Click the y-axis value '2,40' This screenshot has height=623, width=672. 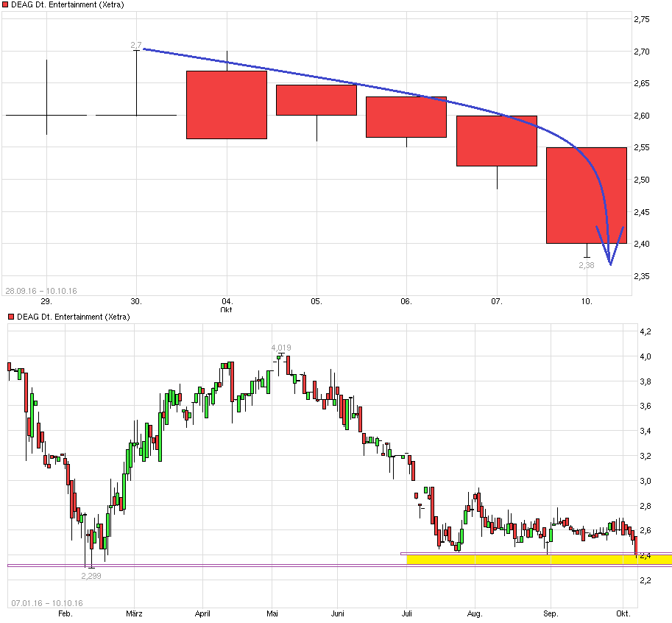click(x=642, y=244)
